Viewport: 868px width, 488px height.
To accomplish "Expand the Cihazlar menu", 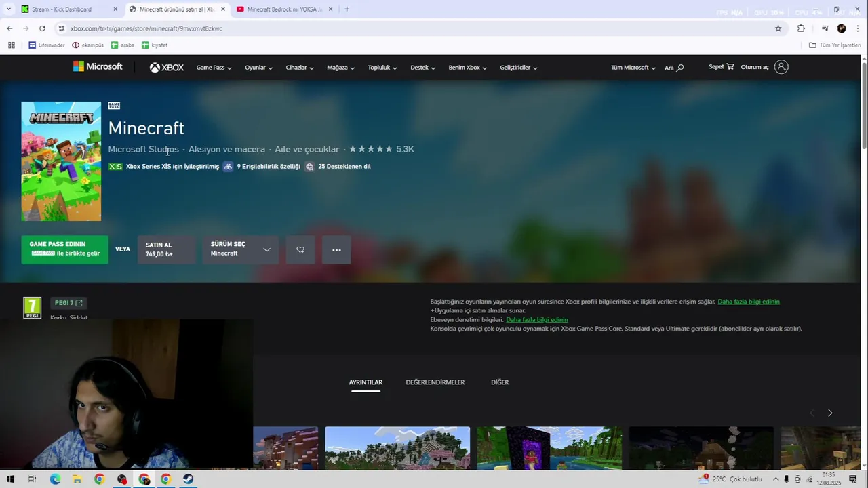I will click(x=300, y=68).
